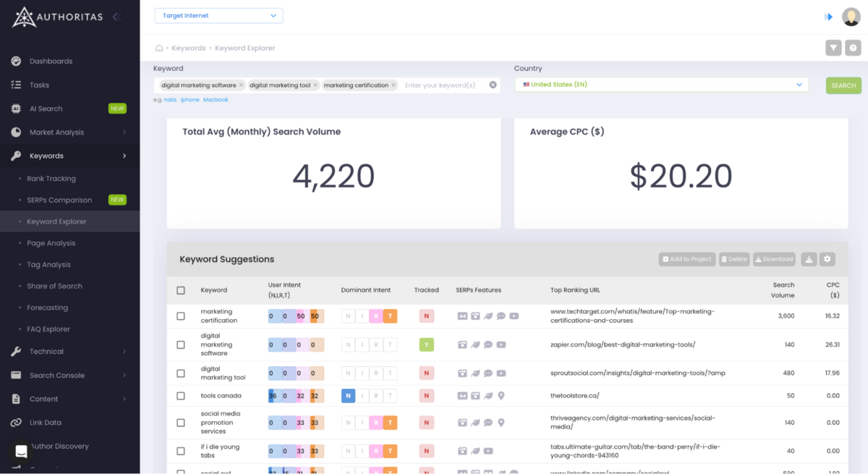The height and width of the screenshot is (474, 868).
Task: Click blue N dominant intent in tools canada row
Action: [348, 396]
